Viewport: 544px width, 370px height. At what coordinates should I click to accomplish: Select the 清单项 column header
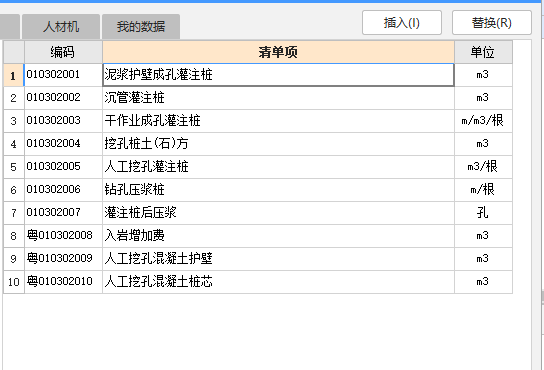click(278, 52)
